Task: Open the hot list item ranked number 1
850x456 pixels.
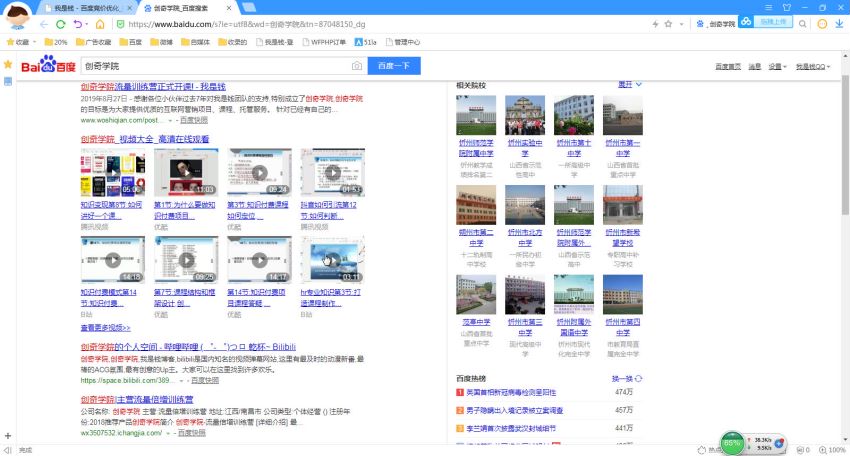Action: 511,392
